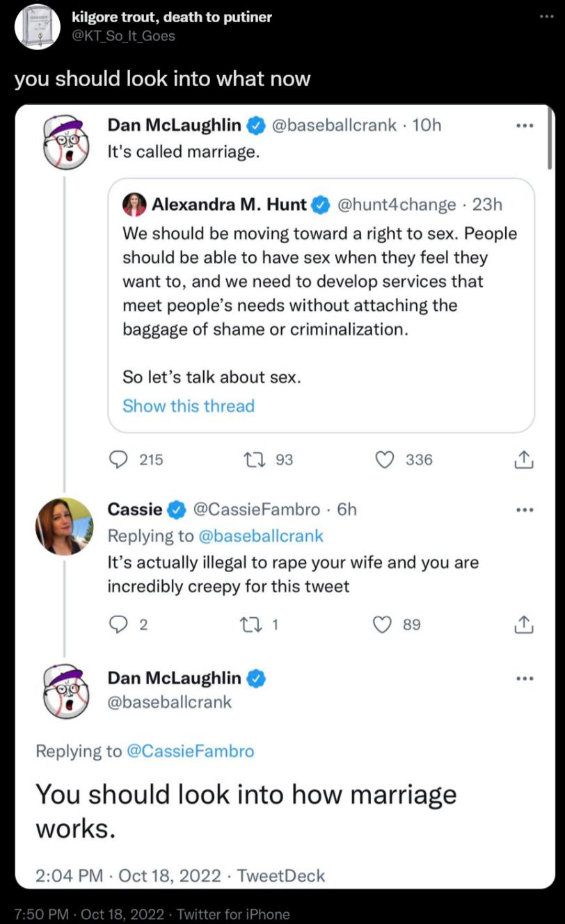This screenshot has height=924, width=565.
Task: Click "Show this thread" link
Action: pos(189,406)
